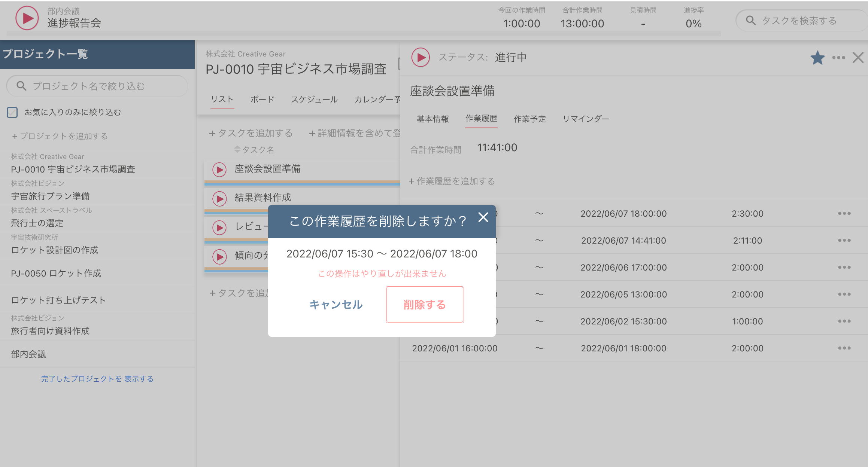Enable お気に入りのみに絞り込む filter
868x467 pixels.
click(12, 112)
